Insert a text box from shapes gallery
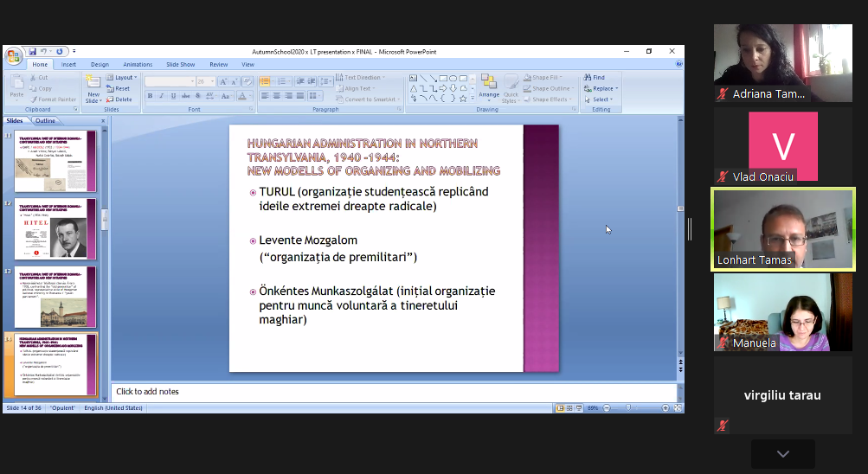This screenshot has height=474, width=868. pos(413,78)
